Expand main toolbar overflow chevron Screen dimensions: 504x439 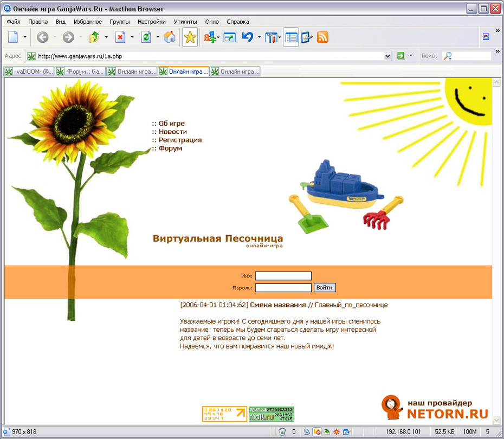(497, 31)
